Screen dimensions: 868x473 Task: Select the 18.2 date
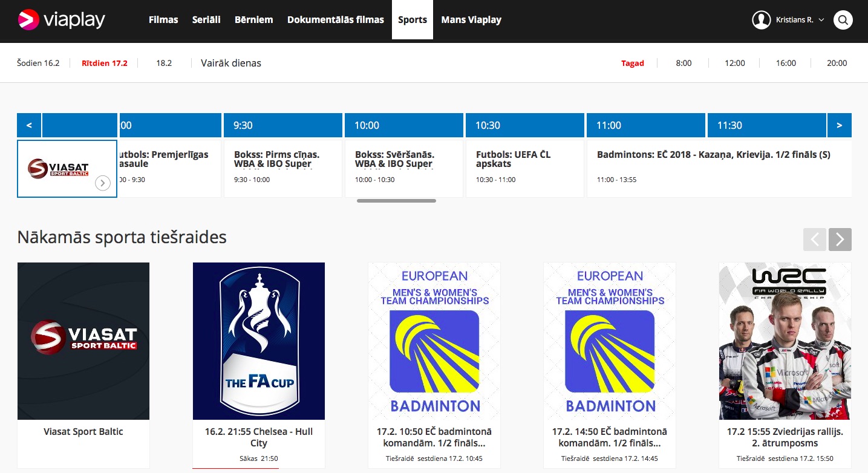pos(164,63)
